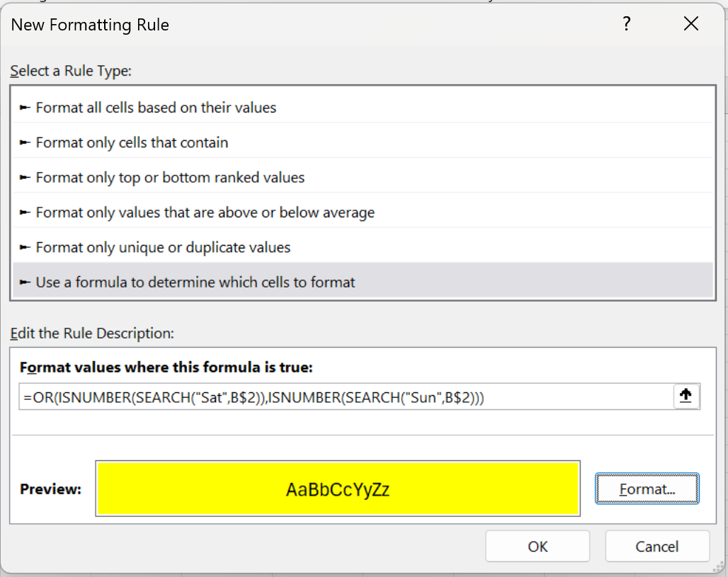Image resolution: width=728 pixels, height=577 pixels.
Task: Click into the formula input field
Action: tap(346, 397)
